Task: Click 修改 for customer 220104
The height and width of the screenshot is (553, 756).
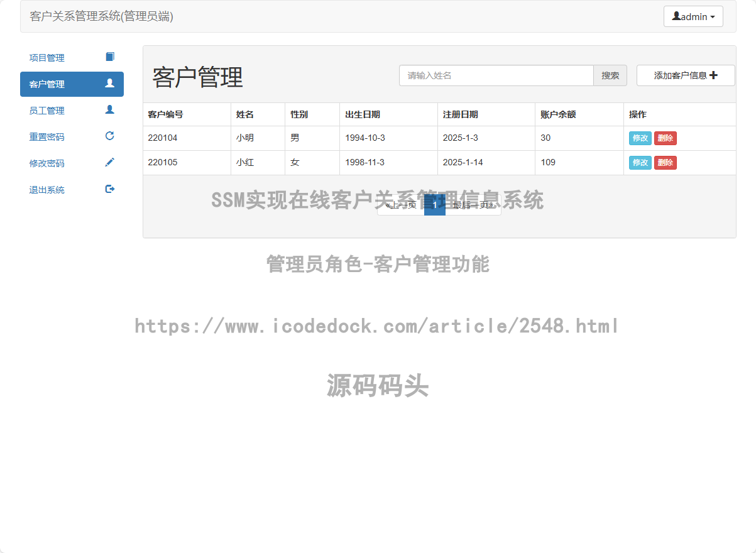Action: 640,138
